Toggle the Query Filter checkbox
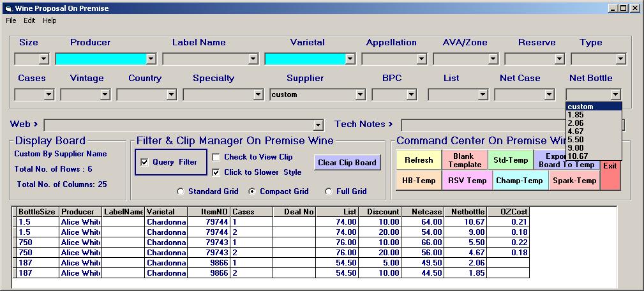 (144, 163)
